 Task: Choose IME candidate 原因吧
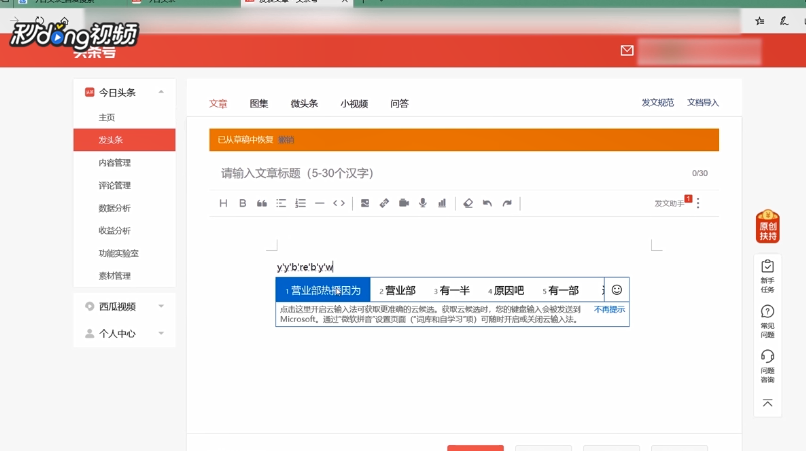[506, 290]
